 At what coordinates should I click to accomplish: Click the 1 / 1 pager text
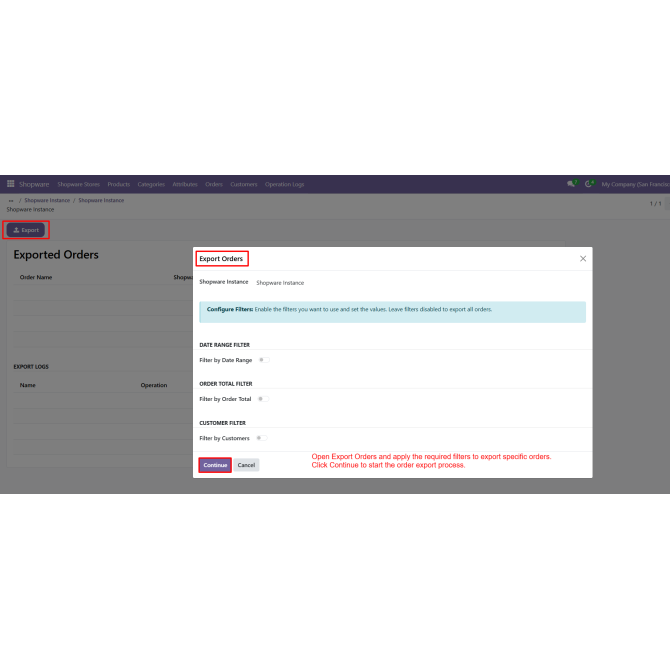[655, 203]
